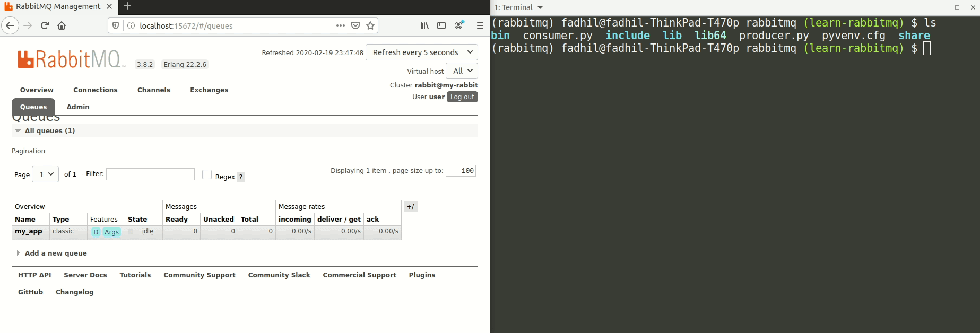Viewport: 980px width, 333px height.
Task: Sort queues by the Ready column header
Action: click(177, 219)
